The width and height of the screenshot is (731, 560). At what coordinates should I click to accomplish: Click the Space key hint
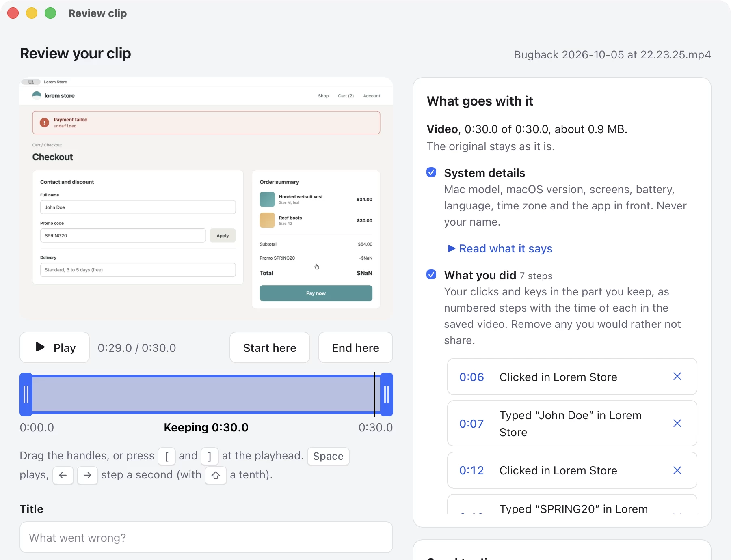coord(328,457)
